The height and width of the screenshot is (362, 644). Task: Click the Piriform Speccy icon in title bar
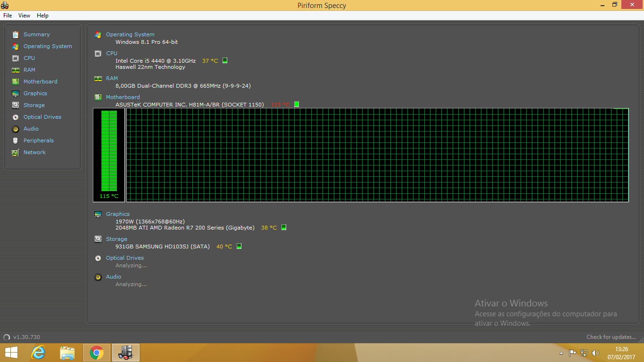click(x=5, y=5)
